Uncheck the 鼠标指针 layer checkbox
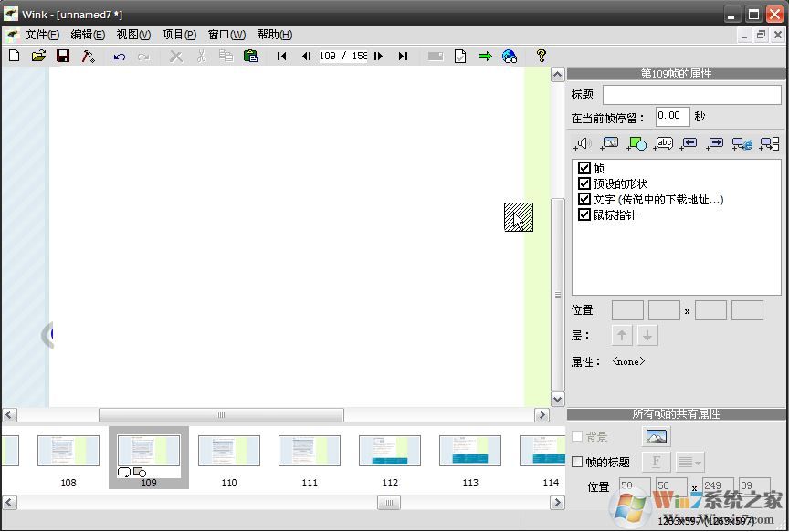The image size is (789, 532). click(584, 214)
